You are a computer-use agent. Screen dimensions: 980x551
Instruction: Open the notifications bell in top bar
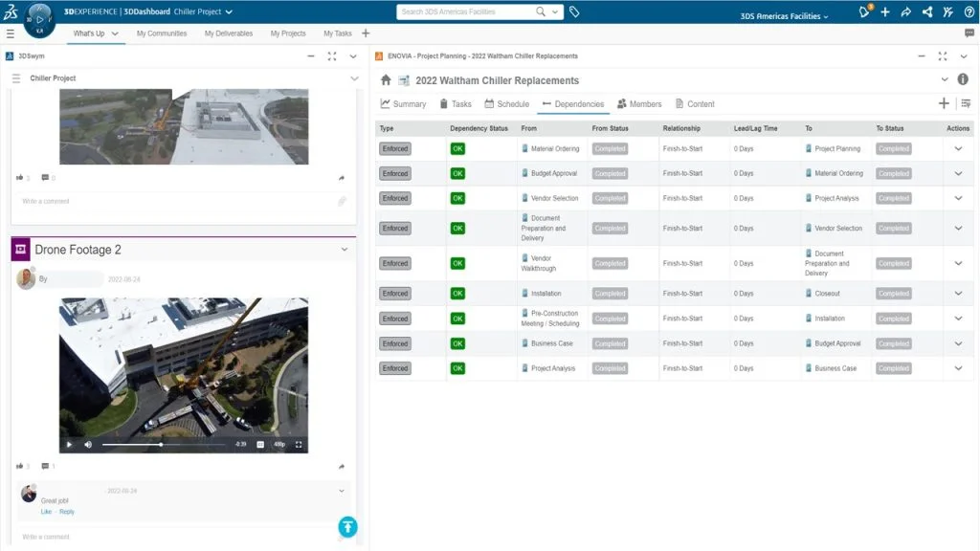pyautogui.click(x=865, y=12)
